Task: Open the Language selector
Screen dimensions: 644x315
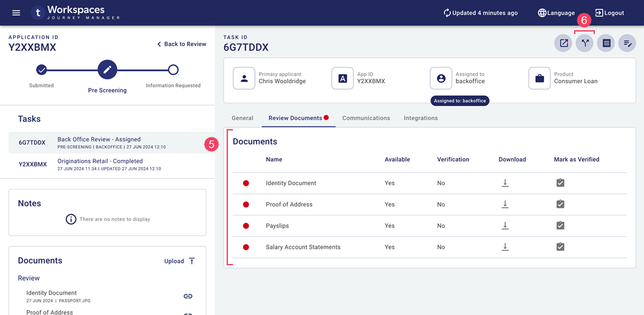Action: coord(556,13)
